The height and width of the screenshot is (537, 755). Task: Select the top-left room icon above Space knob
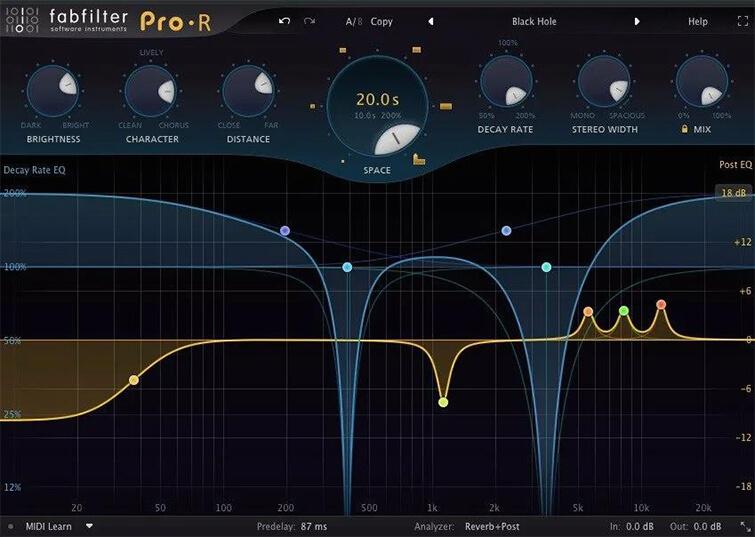[x=343, y=50]
